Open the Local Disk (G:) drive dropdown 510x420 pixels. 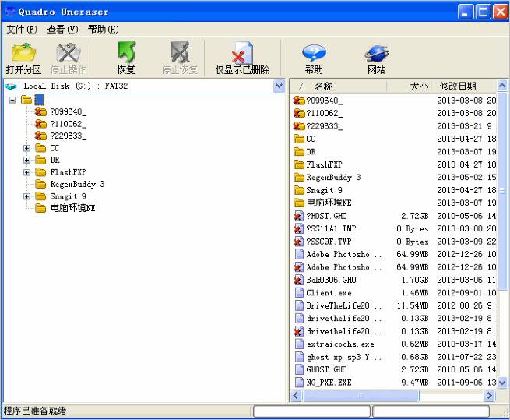(279, 86)
